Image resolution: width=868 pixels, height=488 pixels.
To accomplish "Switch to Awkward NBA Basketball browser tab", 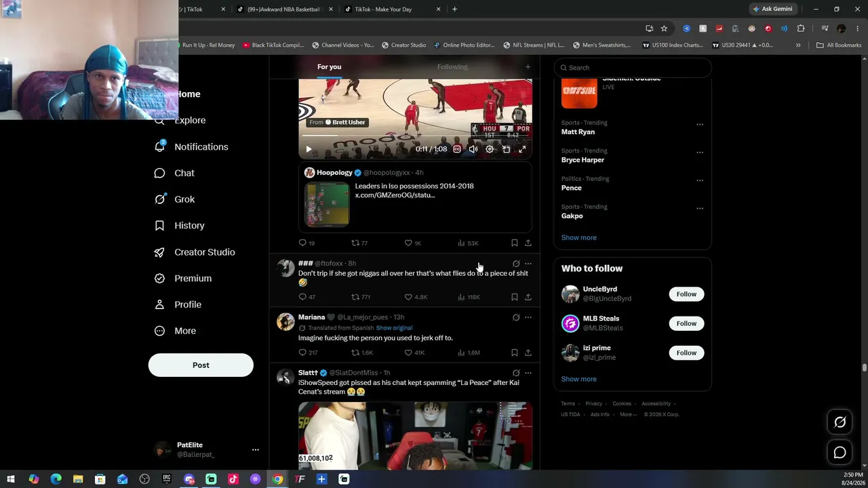I will 283,9.
